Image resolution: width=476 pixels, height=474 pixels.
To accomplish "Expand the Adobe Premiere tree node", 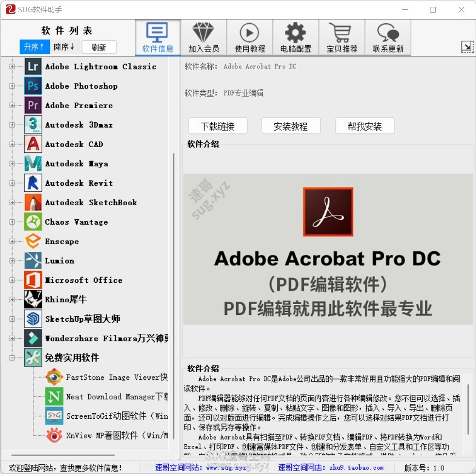I will [12, 105].
